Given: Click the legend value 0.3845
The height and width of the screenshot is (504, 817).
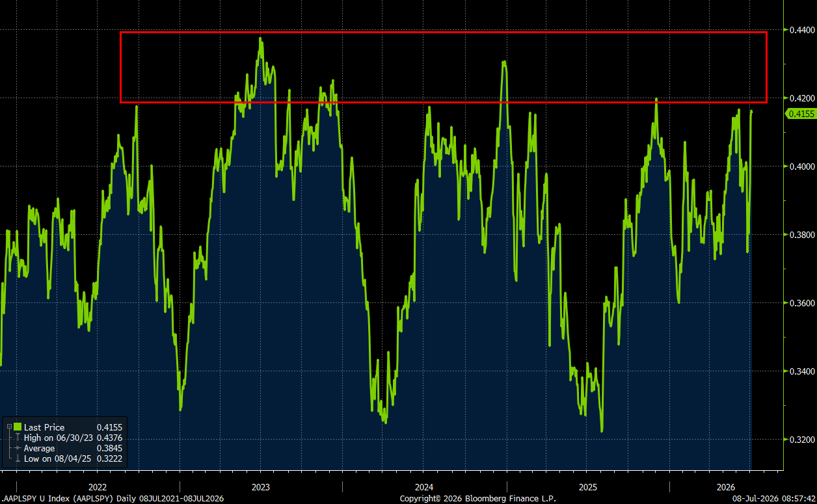Looking at the screenshot, I should point(109,449).
